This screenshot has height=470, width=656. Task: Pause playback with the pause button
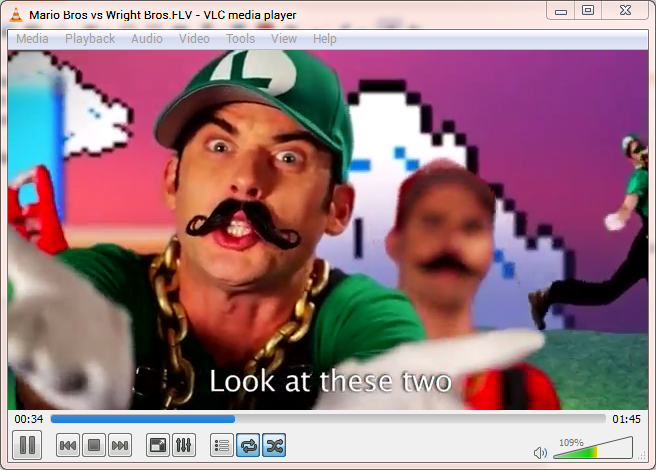click(x=27, y=445)
